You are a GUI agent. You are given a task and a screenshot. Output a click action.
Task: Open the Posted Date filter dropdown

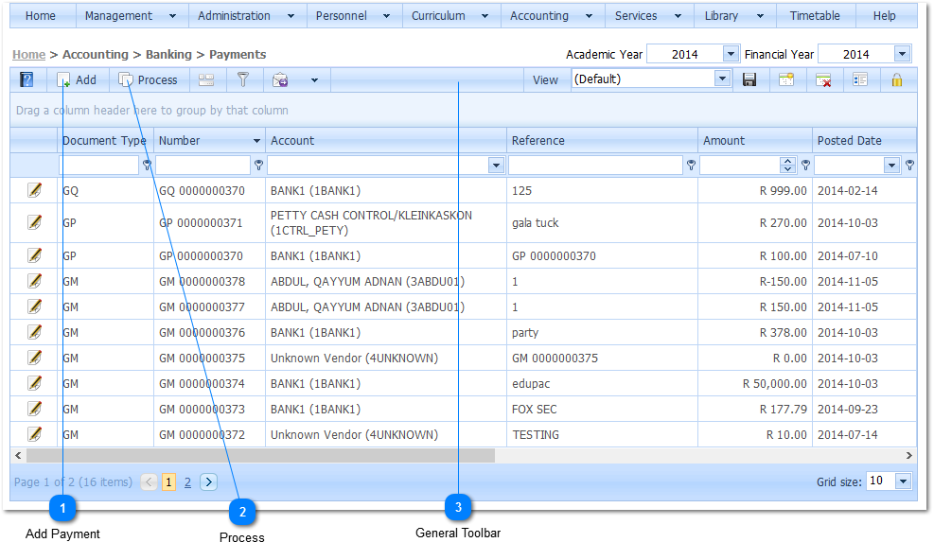(891, 166)
